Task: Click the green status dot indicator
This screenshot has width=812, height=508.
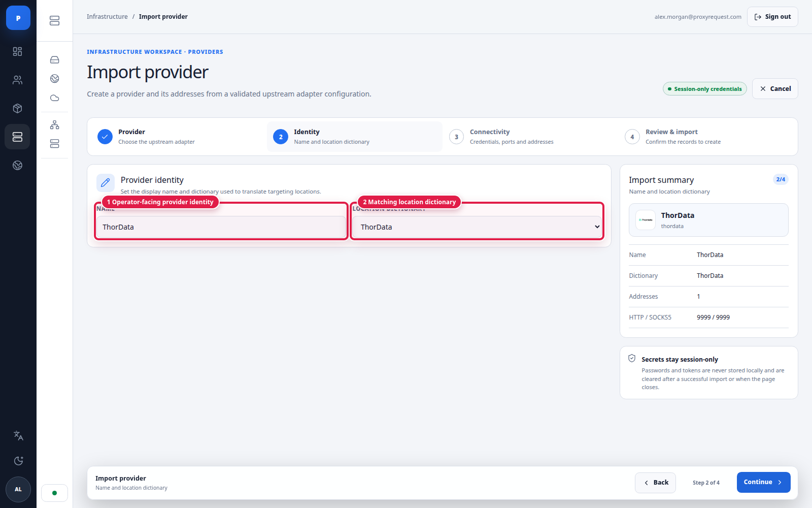Action: click(55, 493)
